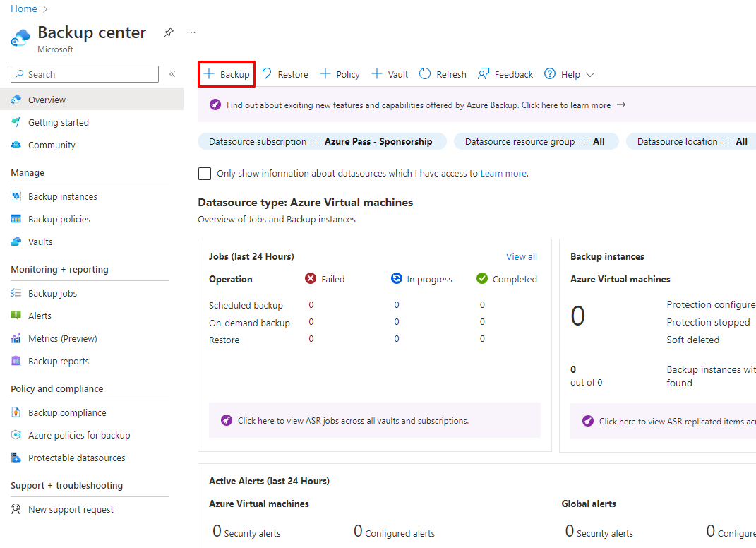Expand the Help dropdown chevron
This screenshot has height=548, width=756.
[590, 75]
